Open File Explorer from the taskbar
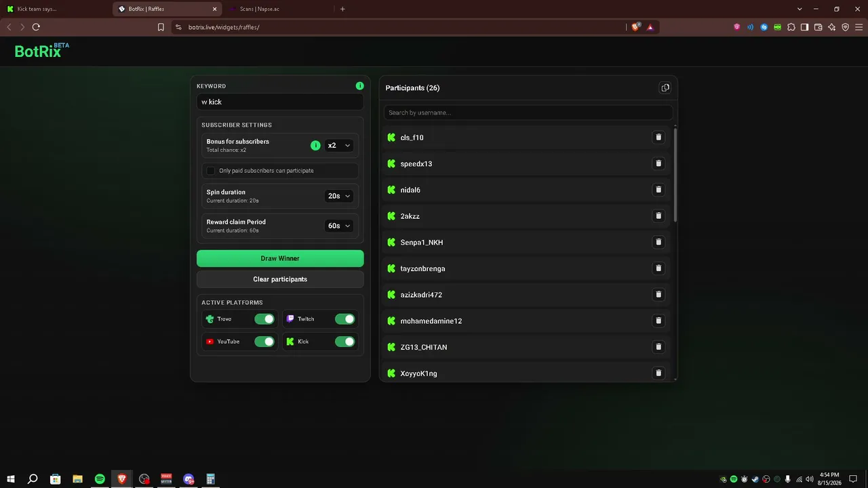The image size is (868, 488). tap(77, 479)
